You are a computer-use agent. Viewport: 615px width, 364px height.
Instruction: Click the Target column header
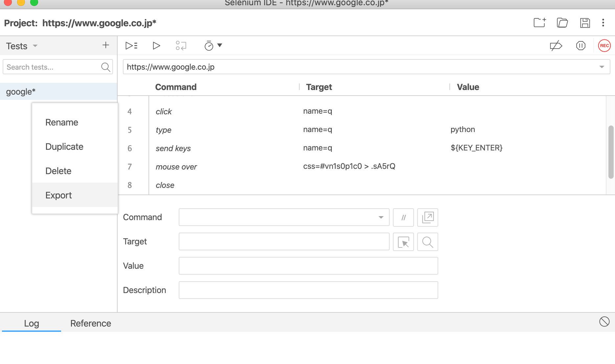[x=319, y=87]
